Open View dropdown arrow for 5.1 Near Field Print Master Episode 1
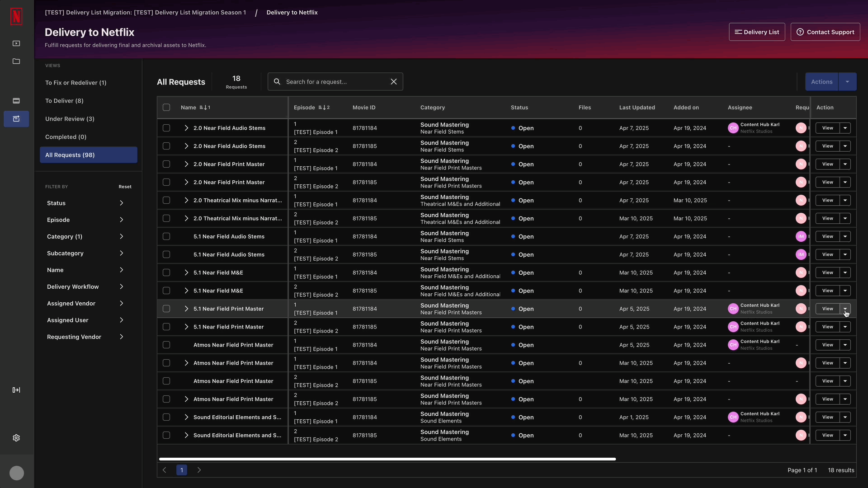This screenshot has width=868, height=488. pyautogui.click(x=845, y=309)
